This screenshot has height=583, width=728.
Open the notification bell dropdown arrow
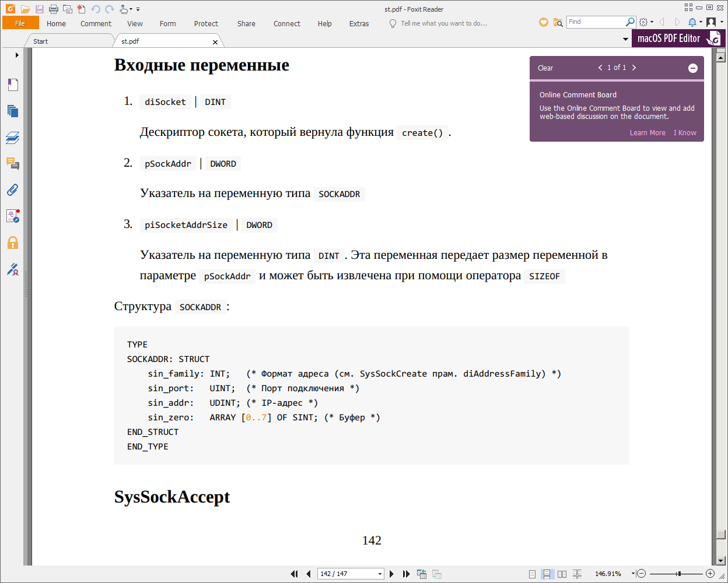point(701,22)
